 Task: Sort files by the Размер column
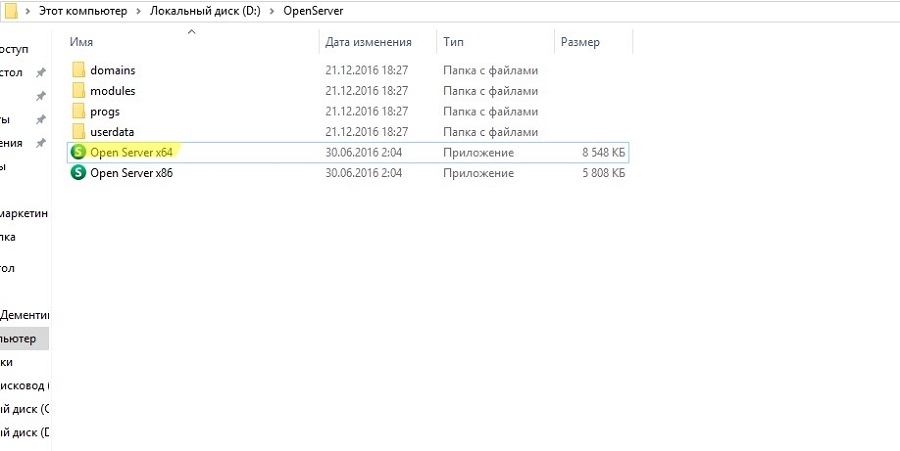coord(580,42)
